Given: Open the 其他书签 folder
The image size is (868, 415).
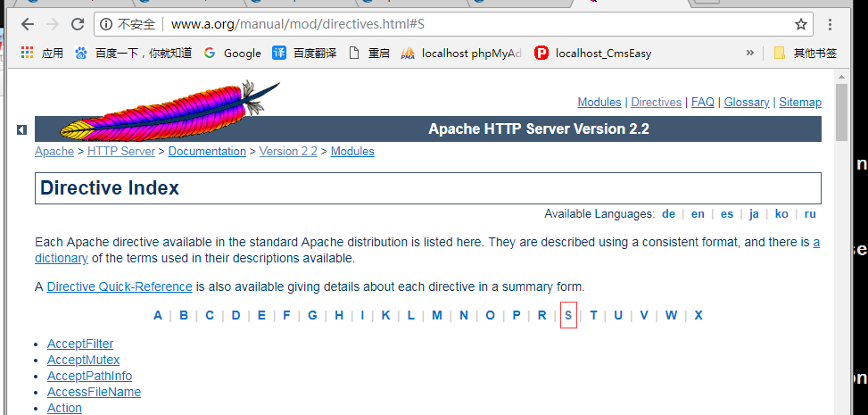Looking at the screenshot, I should click(806, 54).
